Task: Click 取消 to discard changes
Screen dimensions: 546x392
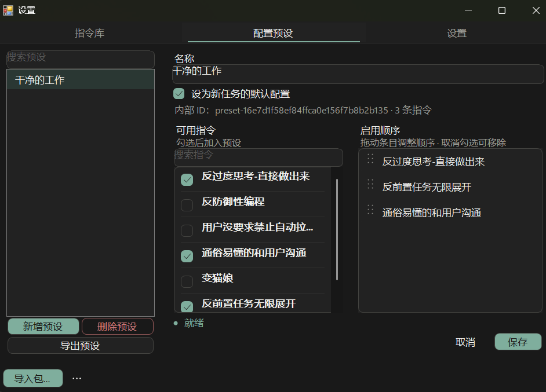Action: pyautogui.click(x=465, y=342)
